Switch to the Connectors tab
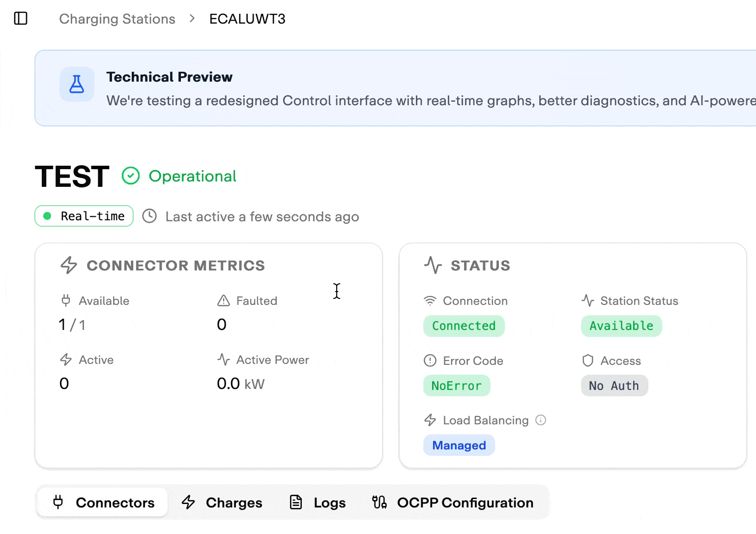The width and height of the screenshot is (756, 534). 103,503
